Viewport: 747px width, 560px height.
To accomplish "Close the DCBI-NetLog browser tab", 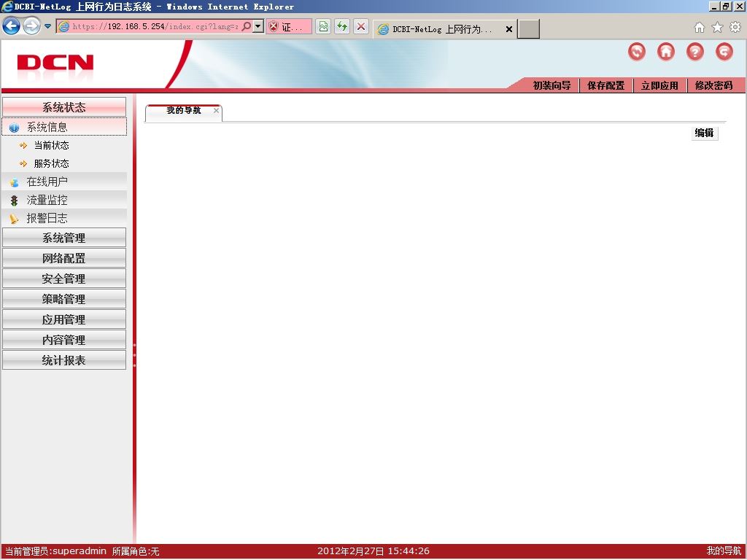I will tap(508, 29).
